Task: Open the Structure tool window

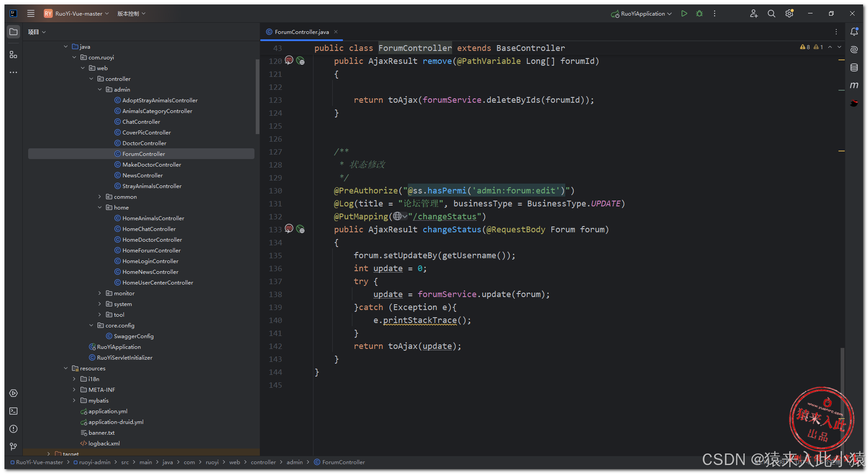Action: 13,55
